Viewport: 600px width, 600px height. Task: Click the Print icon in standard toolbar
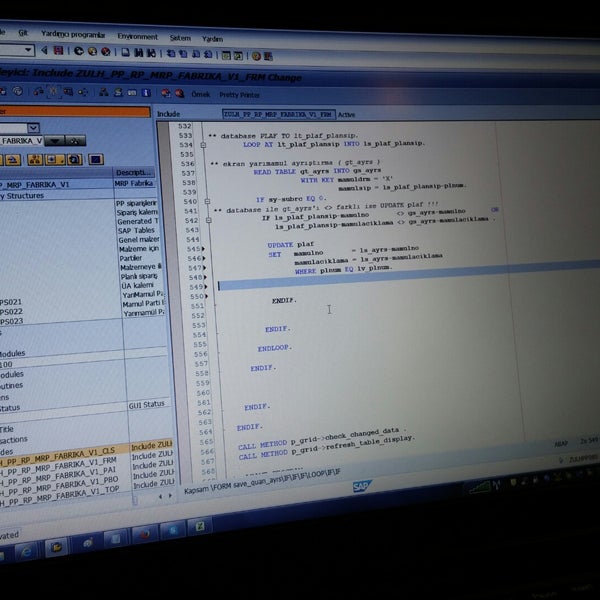point(126,52)
